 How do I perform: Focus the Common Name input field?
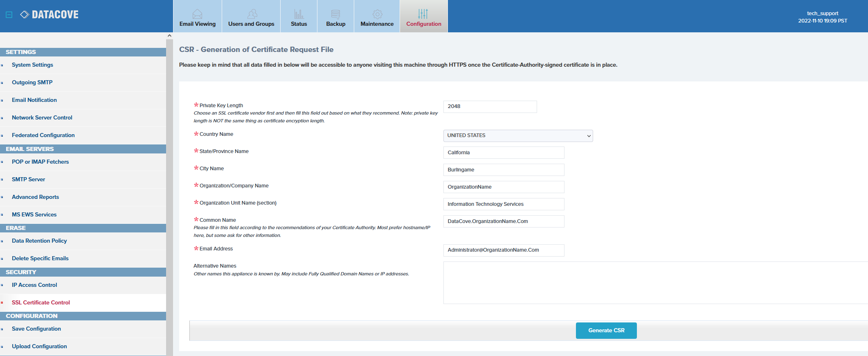[504, 221]
